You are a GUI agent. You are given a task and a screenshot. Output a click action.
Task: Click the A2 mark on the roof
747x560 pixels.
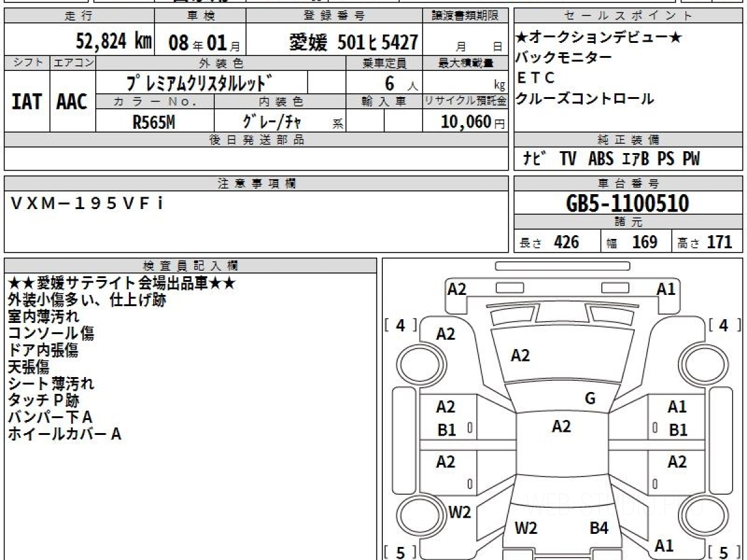(x=561, y=426)
